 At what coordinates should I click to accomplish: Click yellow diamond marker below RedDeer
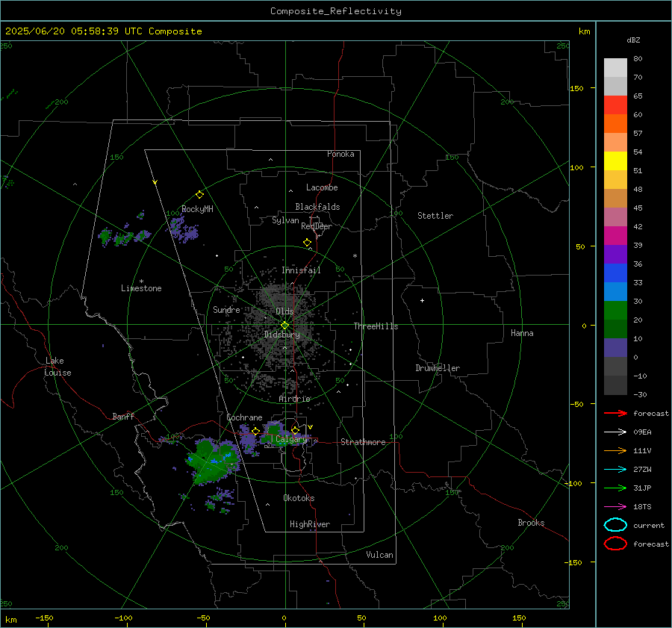(x=307, y=243)
